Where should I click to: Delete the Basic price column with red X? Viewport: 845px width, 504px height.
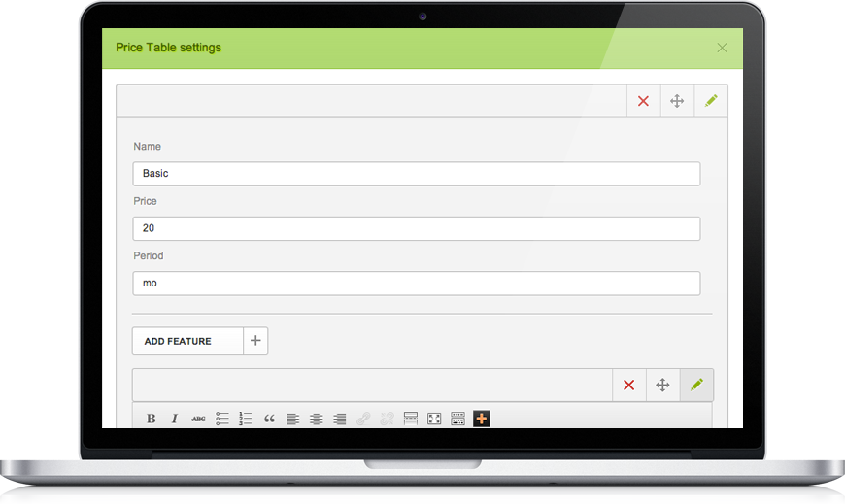tap(643, 101)
